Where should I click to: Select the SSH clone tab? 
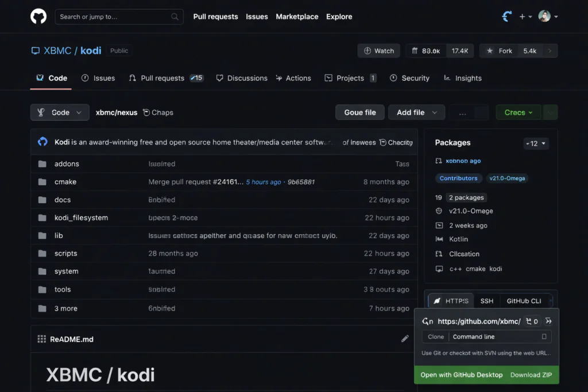coord(487,301)
